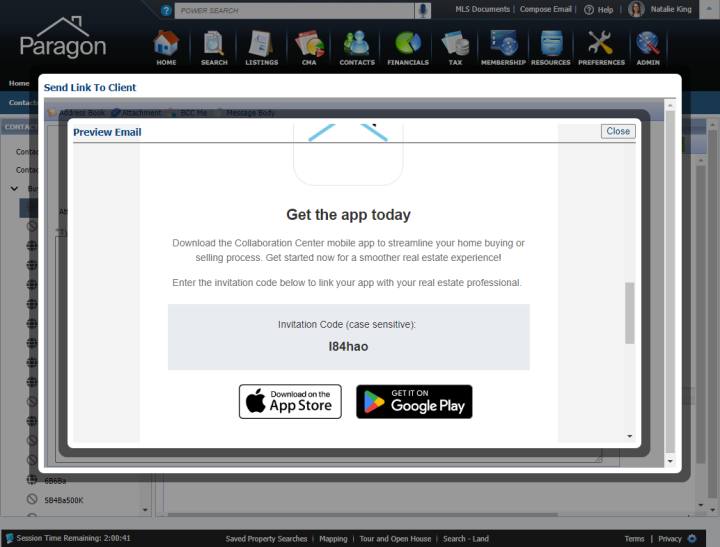Open the Terms link
The width and height of the screenshot is (720, 547).
634,539
